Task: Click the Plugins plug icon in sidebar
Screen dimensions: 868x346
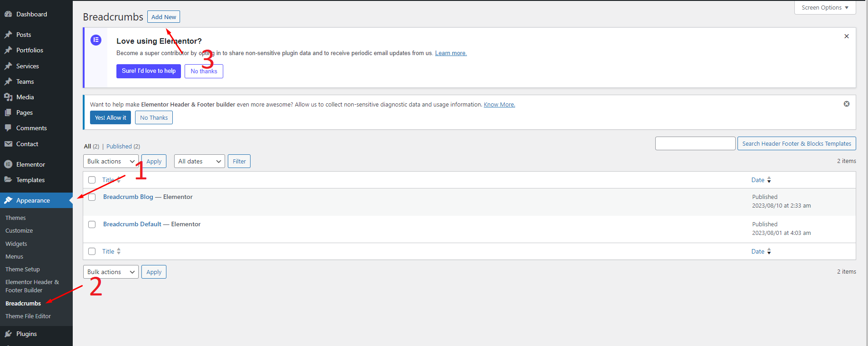Action: coord(8,334)
